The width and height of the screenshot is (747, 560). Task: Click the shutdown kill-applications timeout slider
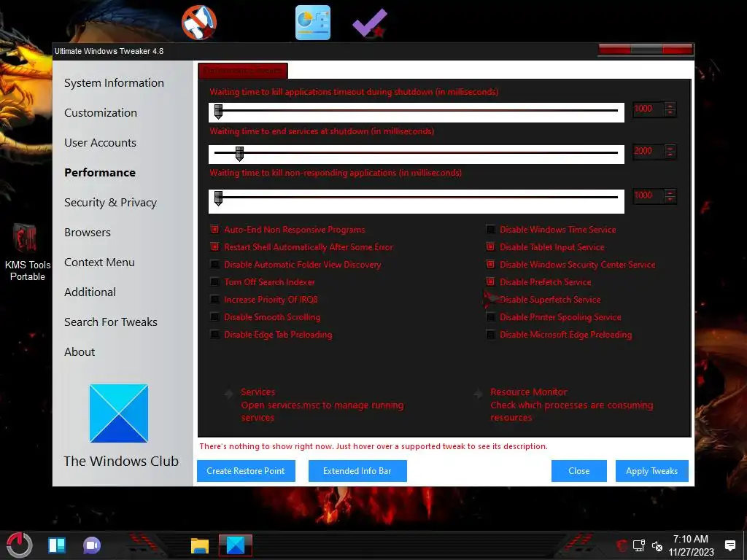[417, 112]
